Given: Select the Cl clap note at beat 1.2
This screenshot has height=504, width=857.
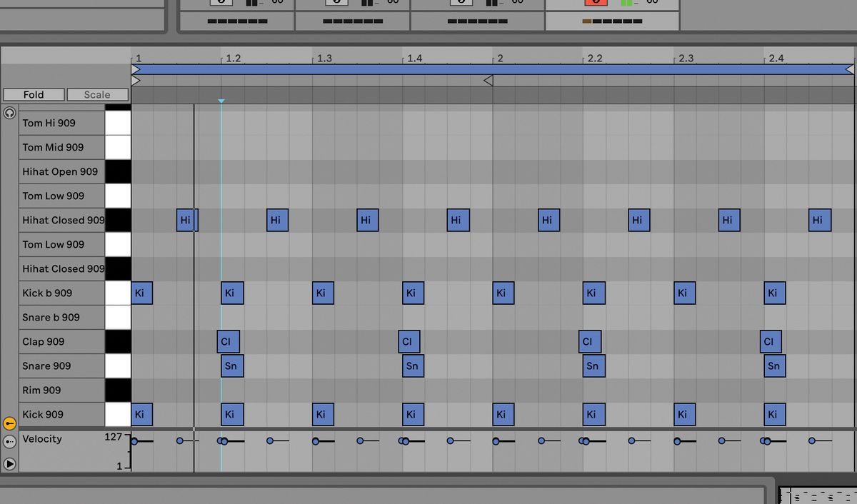Looking at the screenshot, I should (228, 341).
